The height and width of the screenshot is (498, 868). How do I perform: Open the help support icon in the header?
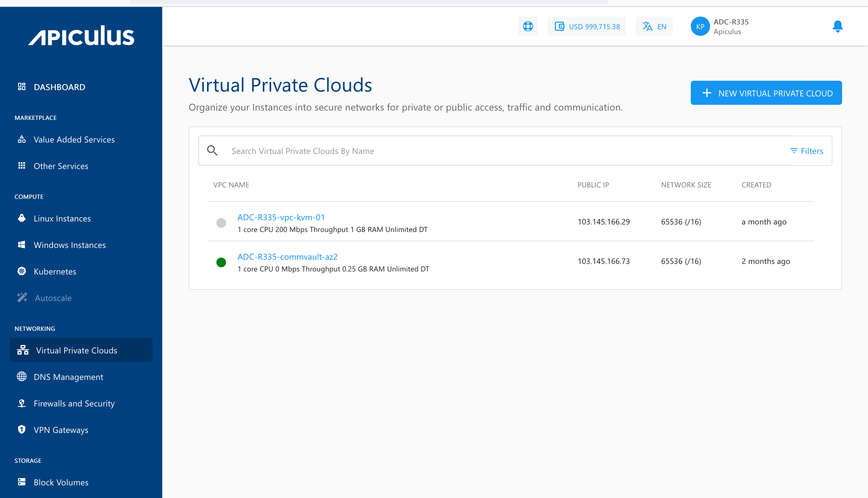[527, 26]
